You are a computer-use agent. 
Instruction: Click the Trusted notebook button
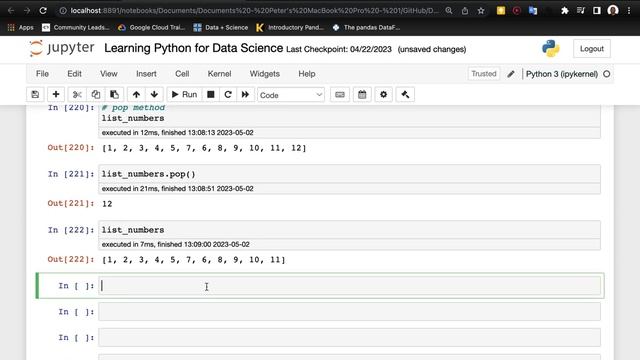click(x=484, y=74)
